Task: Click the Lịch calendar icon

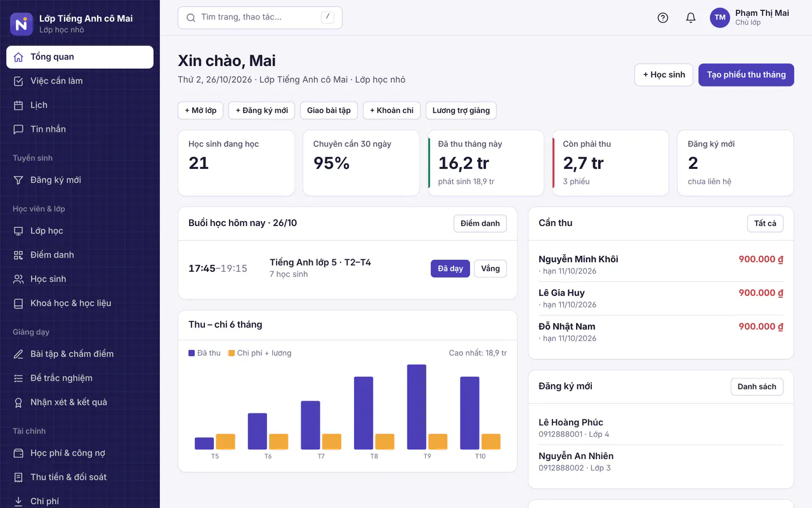Action: (x=18, y=105)
